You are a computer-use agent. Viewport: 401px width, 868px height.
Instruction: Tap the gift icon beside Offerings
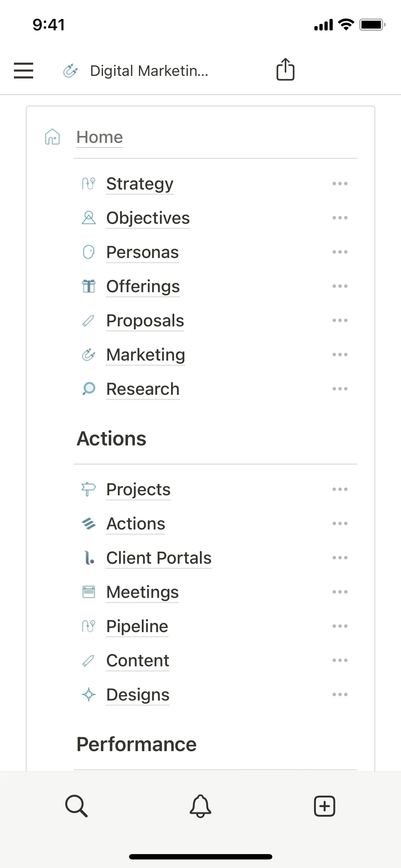(89, 286)
